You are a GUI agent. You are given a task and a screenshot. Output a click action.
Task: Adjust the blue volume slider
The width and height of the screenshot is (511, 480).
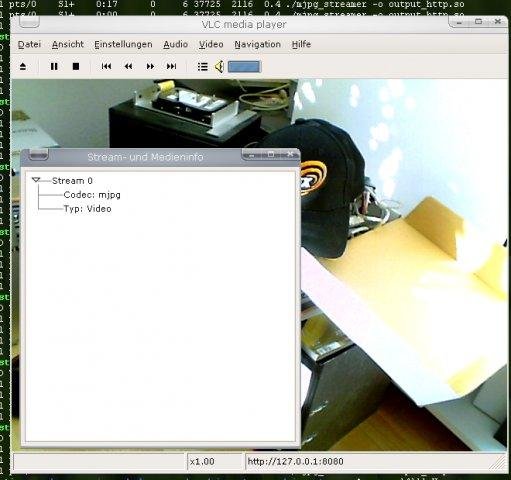pyautogui.click(x=244, y=67)
